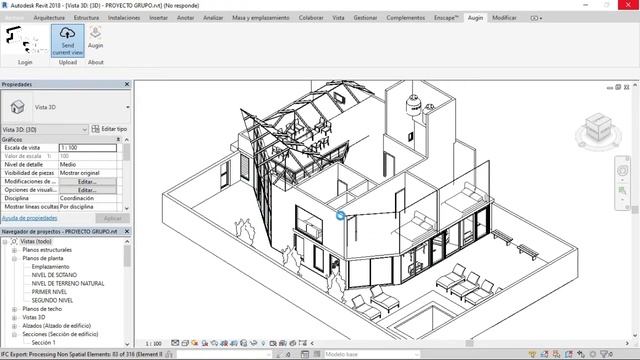Open the Detail Level icon in view bar

(x=175, y=343)
